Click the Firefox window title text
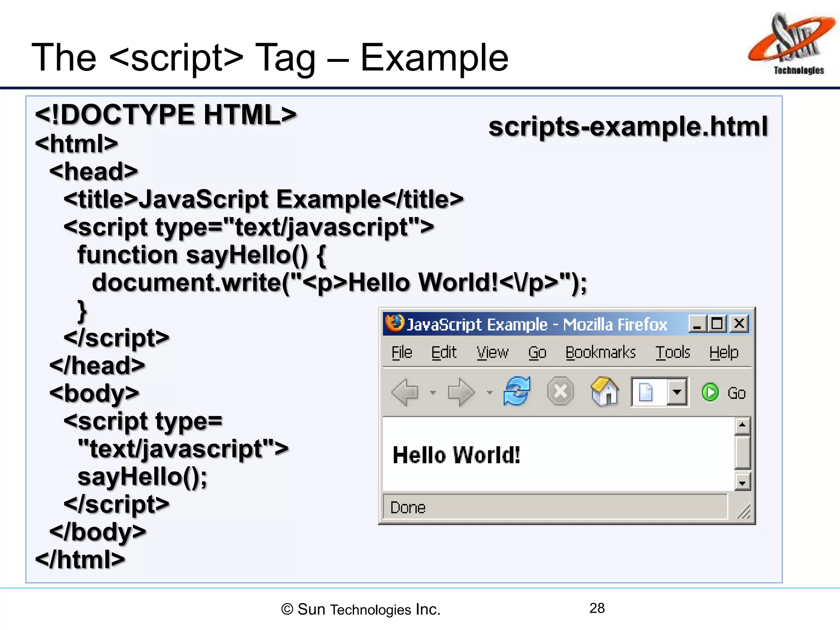Screen dimensions: 840x630 (x=536, y=324)
